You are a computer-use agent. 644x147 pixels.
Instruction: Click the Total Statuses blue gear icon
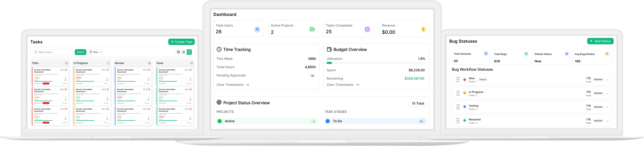(486, 54)
